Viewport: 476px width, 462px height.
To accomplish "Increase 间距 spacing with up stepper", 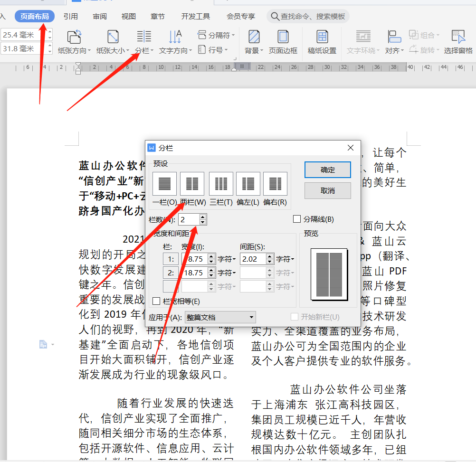I will [x=269, y=256].
